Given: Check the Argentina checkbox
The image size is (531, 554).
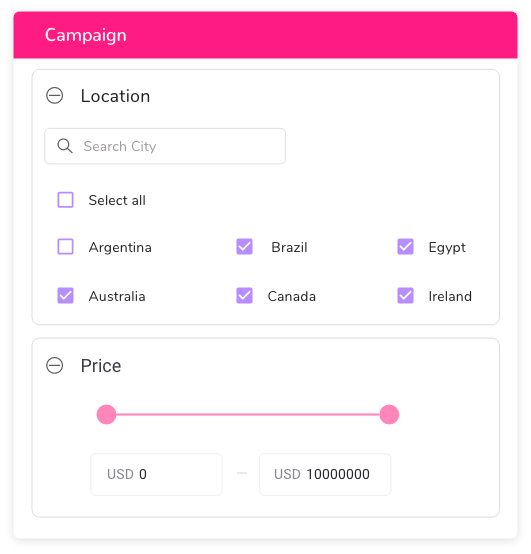Looking at the screenshot, I should [65, 247].
